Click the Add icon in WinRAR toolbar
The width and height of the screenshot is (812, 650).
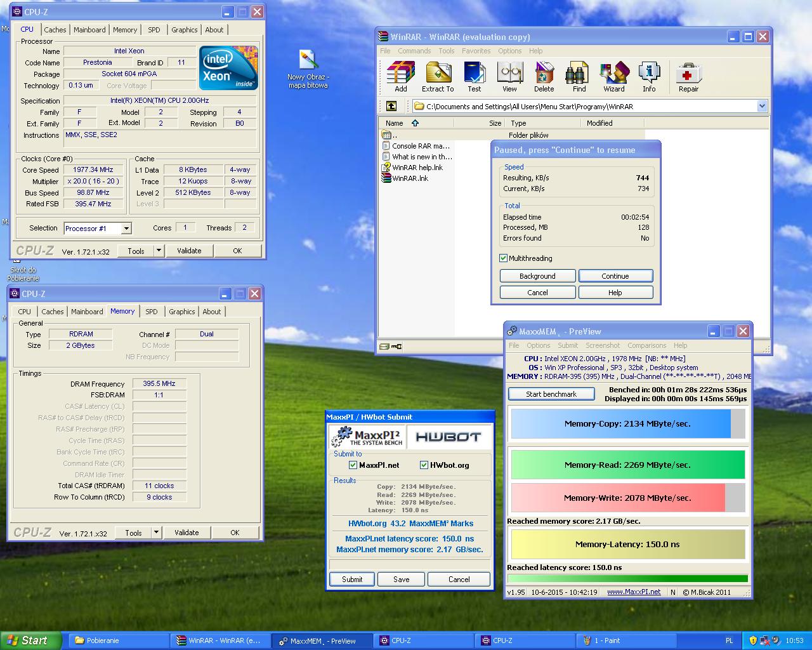(x=401, y=77)
